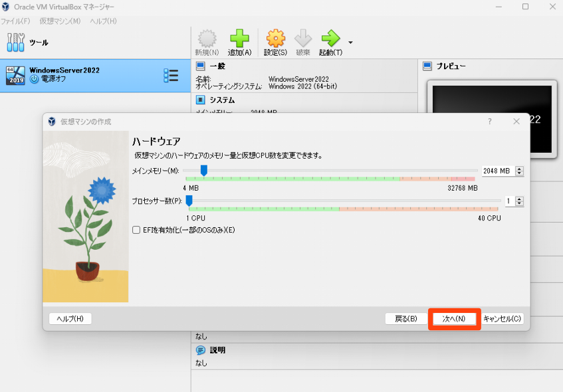The image size is (563, 392).
Task: Enable the EFIを有効化 checkbox
Action: click(x=136, y=230)
